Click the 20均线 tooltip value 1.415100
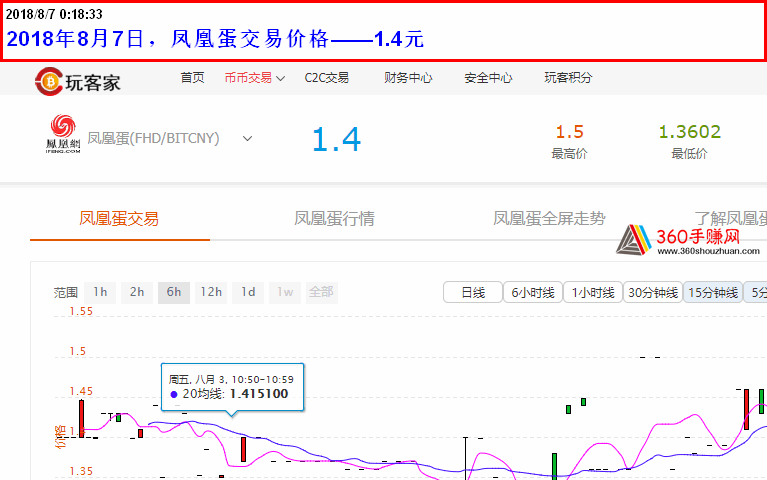This screenshot has width=767, height=480. [259, 394]
